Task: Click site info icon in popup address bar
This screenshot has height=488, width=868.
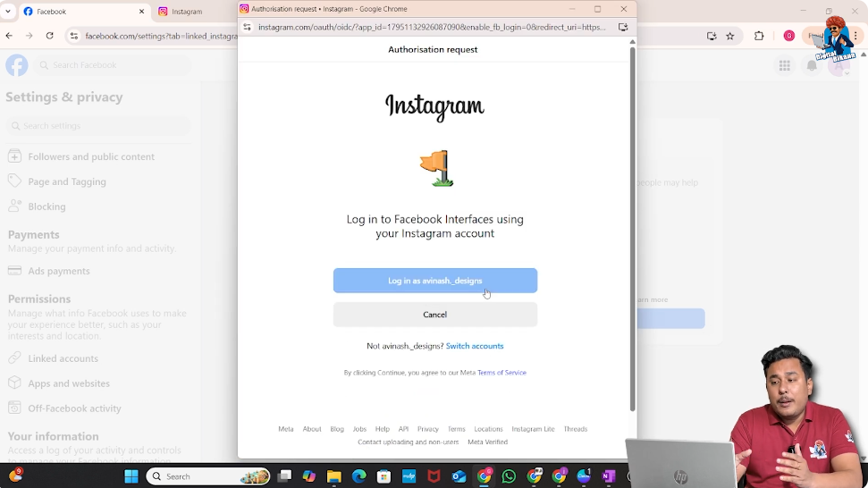Action: pyautogui.click(x=248, y=27)
